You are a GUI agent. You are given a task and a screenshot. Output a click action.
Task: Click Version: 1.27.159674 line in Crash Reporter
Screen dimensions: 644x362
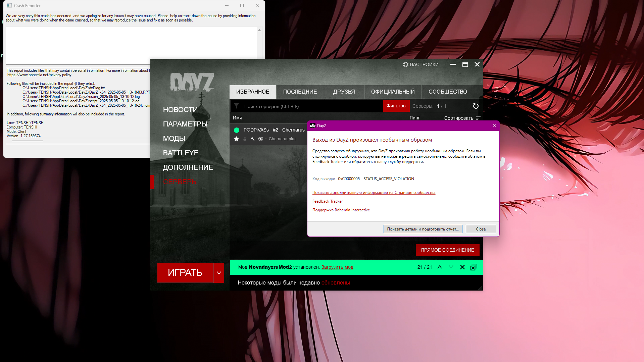coord(23,136)
